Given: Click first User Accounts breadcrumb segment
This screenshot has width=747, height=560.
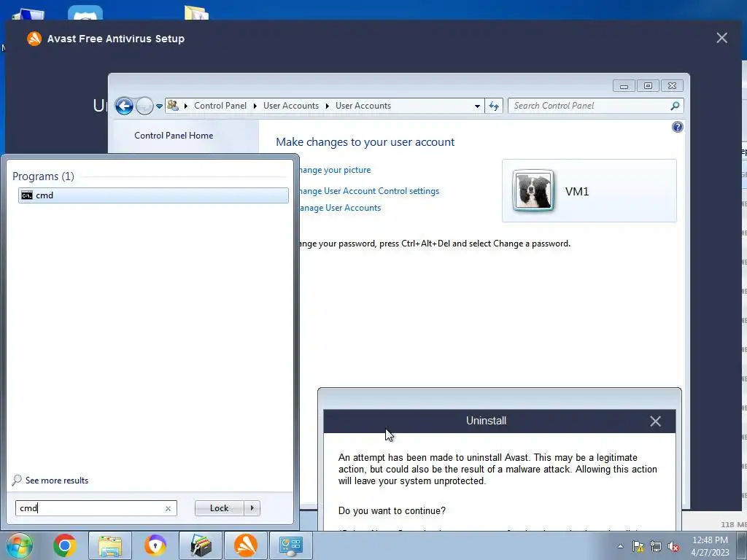Looking at the screenshot, I should click(x=290, y=106).
